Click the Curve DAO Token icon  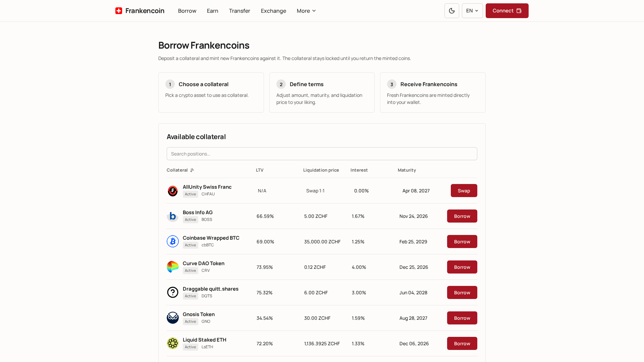pyautogui.click(x=173, y=267)
